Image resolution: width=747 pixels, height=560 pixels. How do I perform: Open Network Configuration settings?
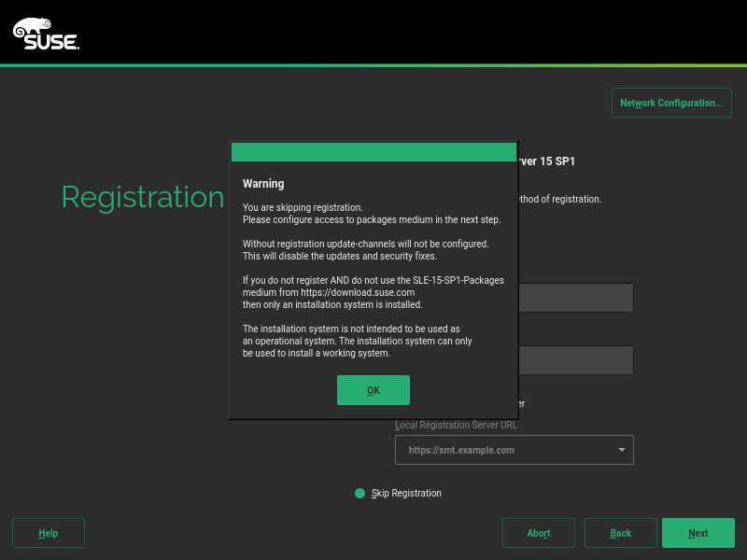click(671, 103)
